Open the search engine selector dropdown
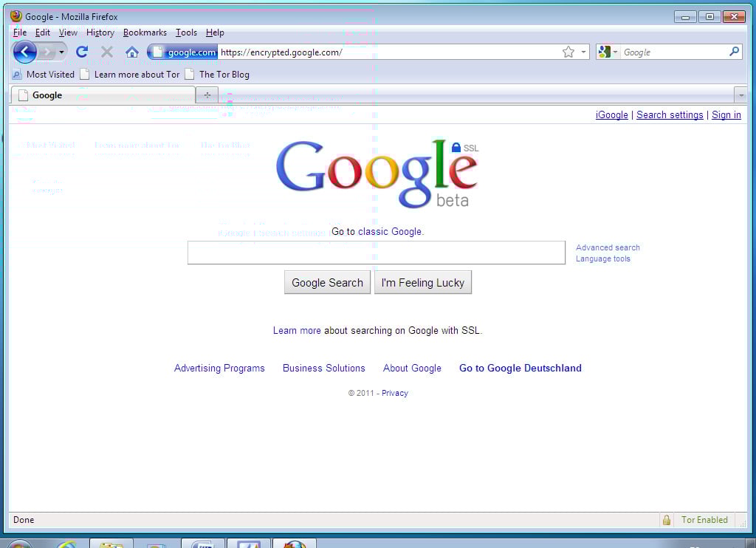The height and width of the screenshot is (548, 756). (x=608, y=52)
